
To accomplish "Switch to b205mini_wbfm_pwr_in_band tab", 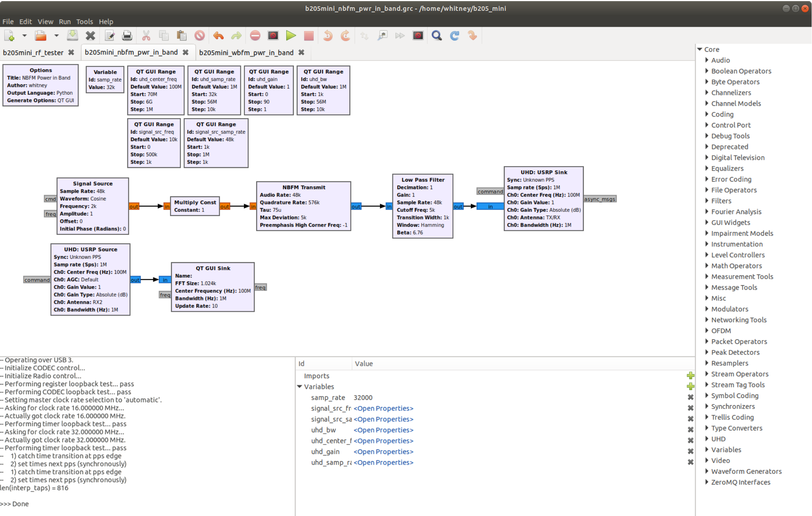I will pos(246,53).
